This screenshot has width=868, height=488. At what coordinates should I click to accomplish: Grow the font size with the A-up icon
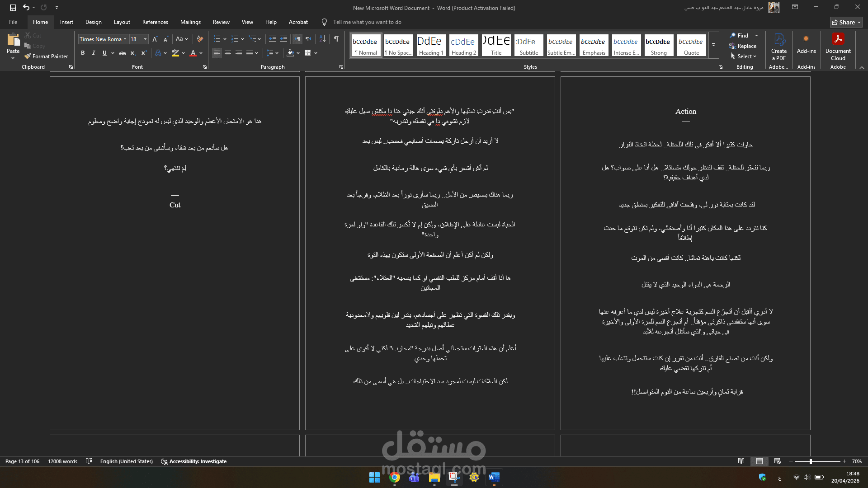point(155,39)
